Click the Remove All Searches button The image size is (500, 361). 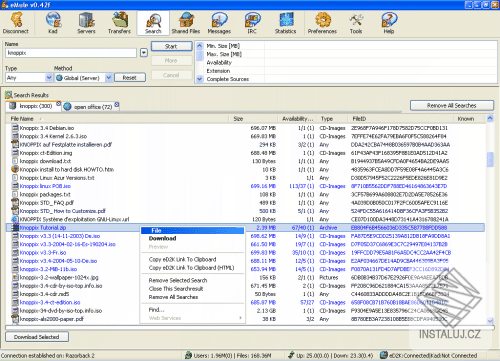pos(452,105)
